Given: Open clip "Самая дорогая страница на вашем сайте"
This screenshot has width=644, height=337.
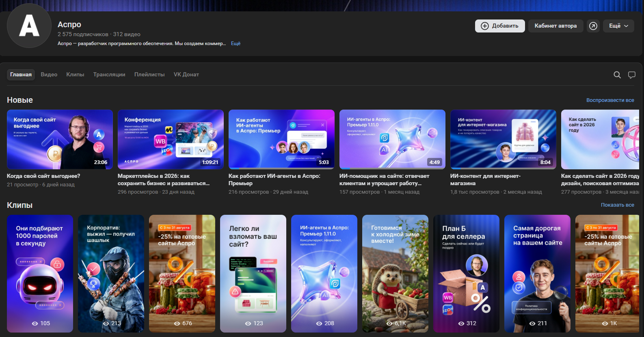Looking at the screenshot, I should [x=537, y=274].
